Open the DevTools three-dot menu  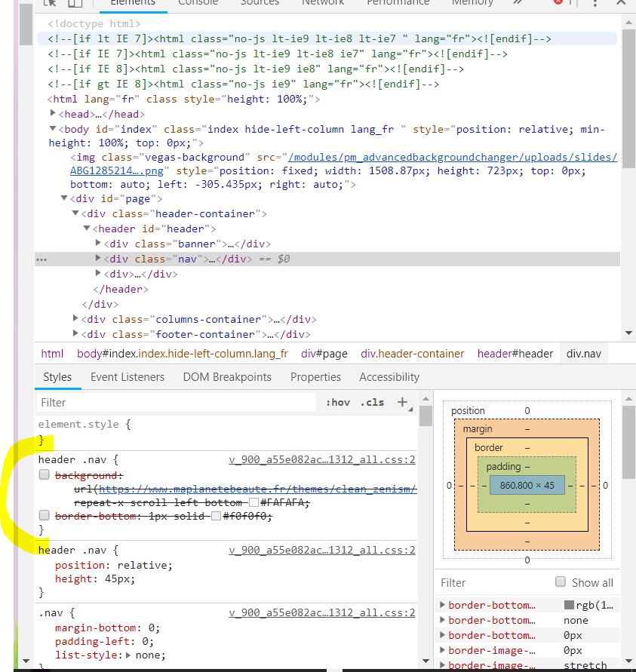pyautogui.click(x=595, y=3)
